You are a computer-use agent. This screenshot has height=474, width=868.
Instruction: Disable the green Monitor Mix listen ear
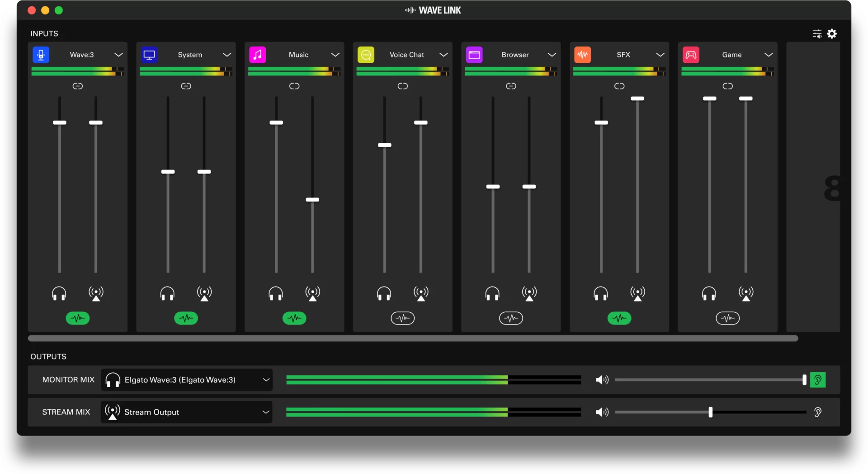(x=818, y=380)
